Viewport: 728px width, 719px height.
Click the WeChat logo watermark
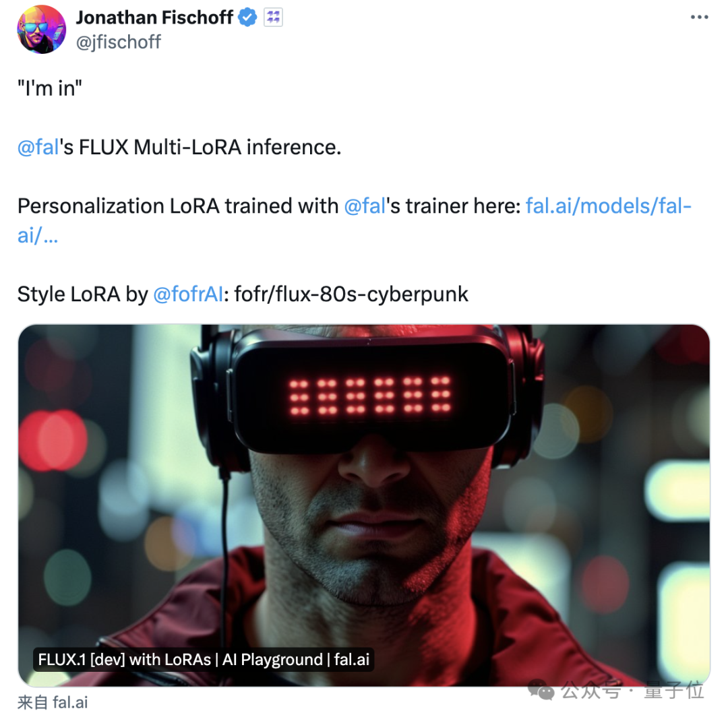tap(541, 690)
